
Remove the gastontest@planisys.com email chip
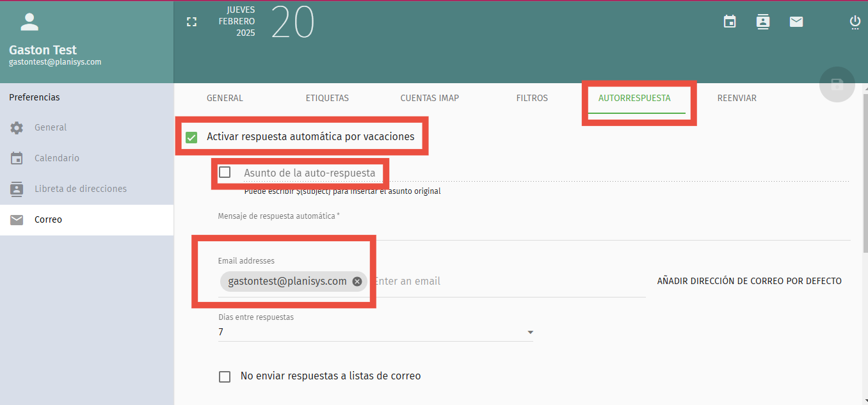(357, 281)
